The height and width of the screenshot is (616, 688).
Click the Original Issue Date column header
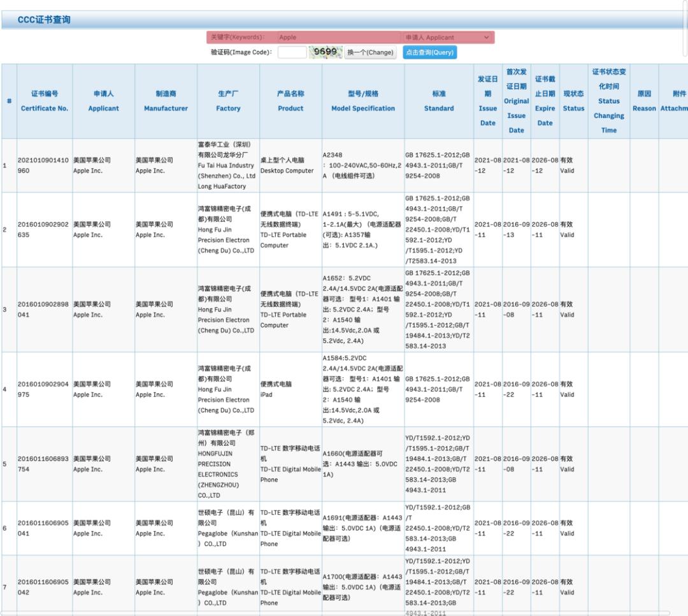[x=517, y=101]
